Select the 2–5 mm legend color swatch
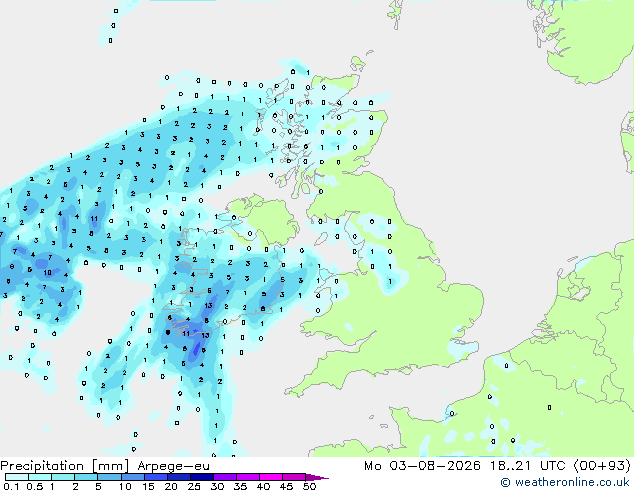The width and height of the screenshot is (634, 490). [x=86, y=477]
